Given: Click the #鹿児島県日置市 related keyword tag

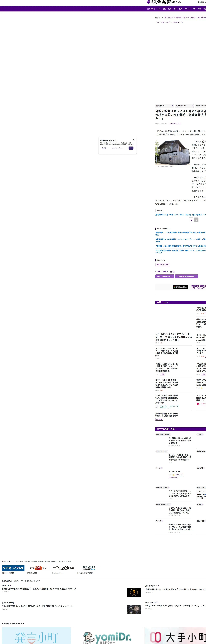Looking at the screenshot, I should click(x=163, y=265).
